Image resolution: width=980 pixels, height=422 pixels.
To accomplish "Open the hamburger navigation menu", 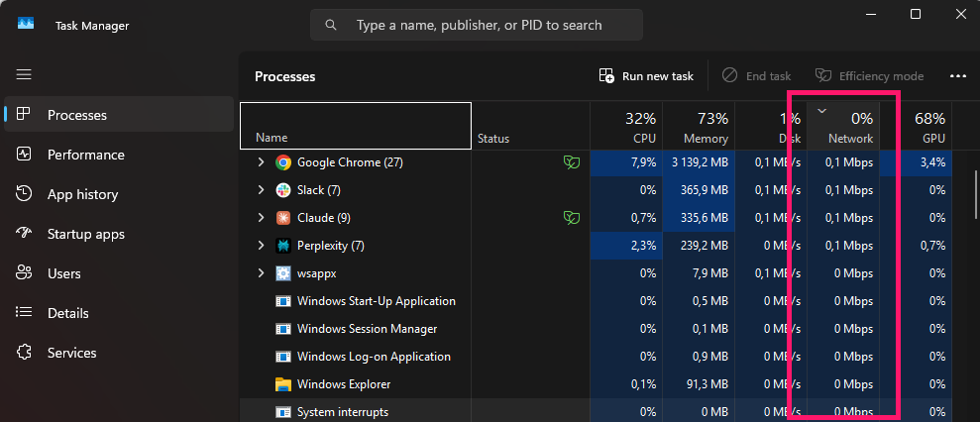I will point(24,74).
